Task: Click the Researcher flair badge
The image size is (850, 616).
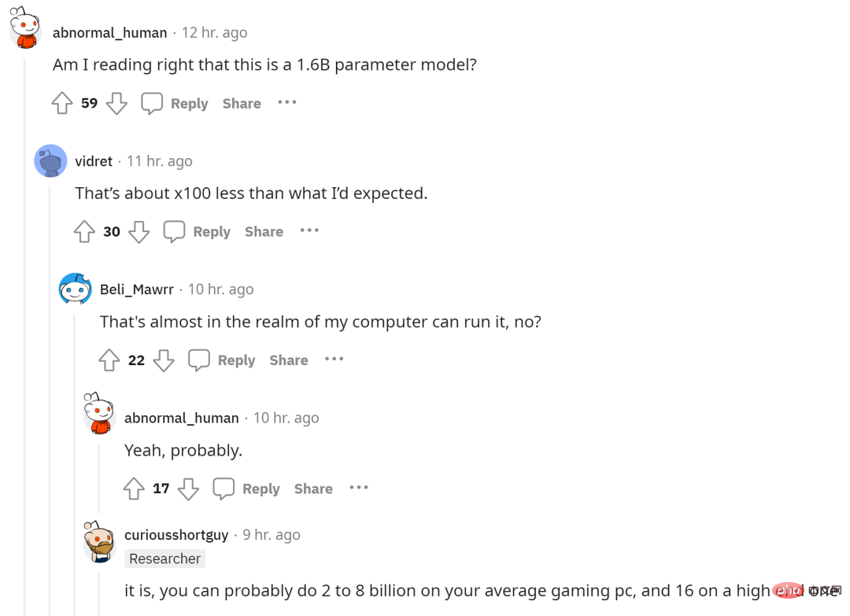Action: coord(164,559)
